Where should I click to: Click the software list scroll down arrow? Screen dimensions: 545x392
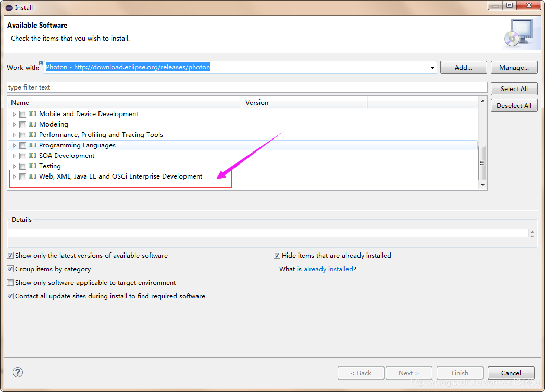pyautogui.click(x=482, y=185)
